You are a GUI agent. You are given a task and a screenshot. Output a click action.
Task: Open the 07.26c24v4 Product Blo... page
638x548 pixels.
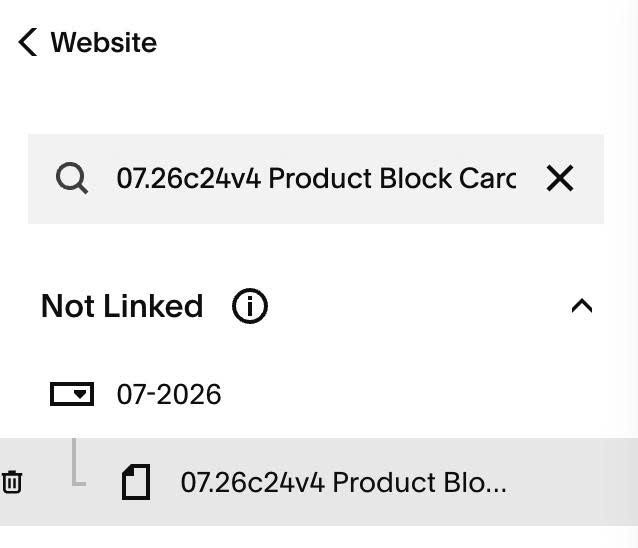pyautogui.click(x=343, y=483)
